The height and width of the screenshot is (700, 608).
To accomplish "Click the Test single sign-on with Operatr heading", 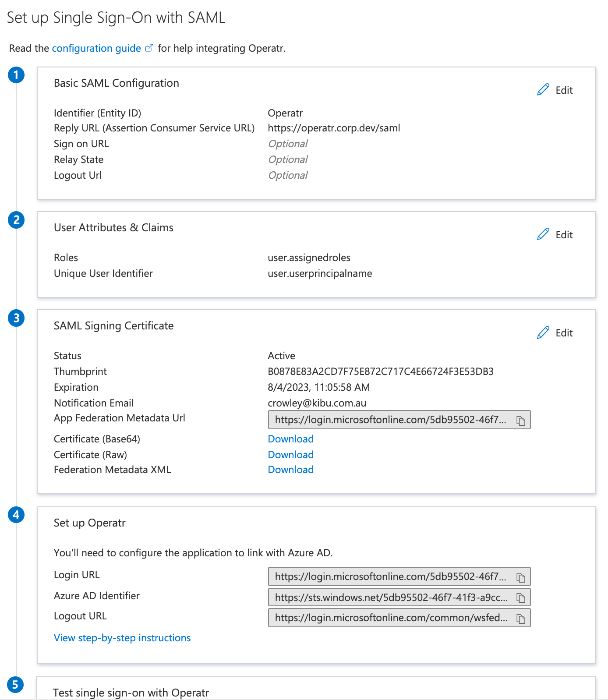I will (131, 693).
